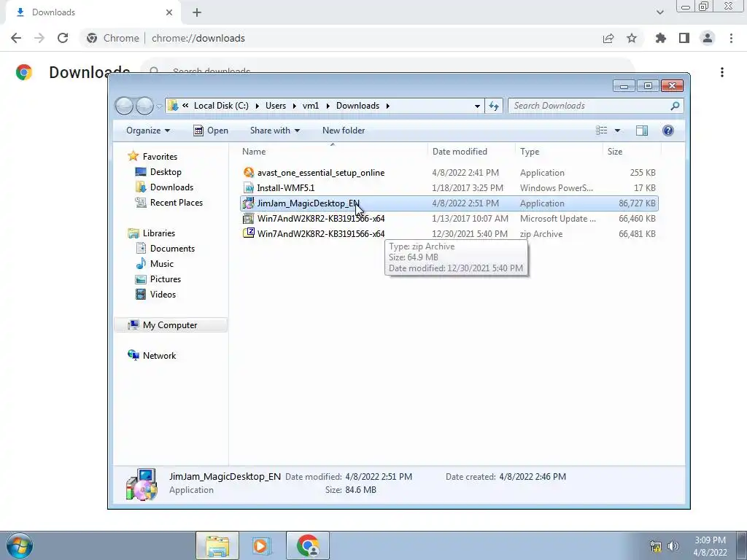
Task: Open a new Chrome tab with plus
Action: tap(197, 12)
